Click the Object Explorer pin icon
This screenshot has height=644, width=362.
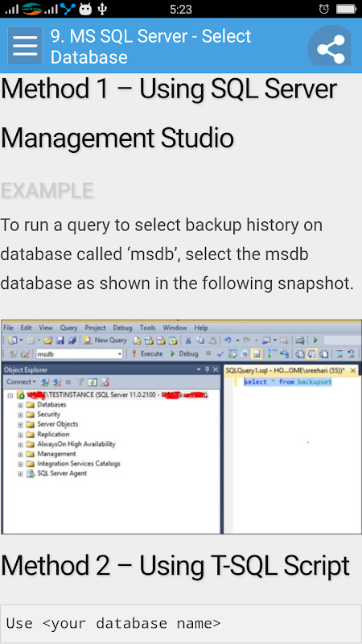208,369
